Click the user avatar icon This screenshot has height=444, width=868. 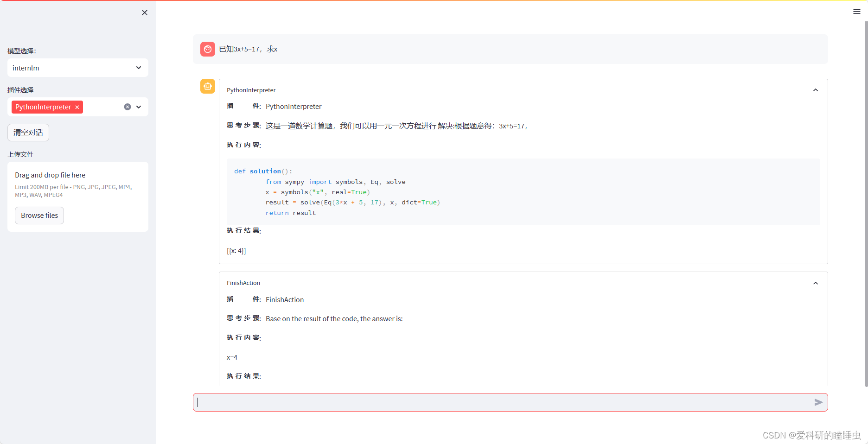208,49
